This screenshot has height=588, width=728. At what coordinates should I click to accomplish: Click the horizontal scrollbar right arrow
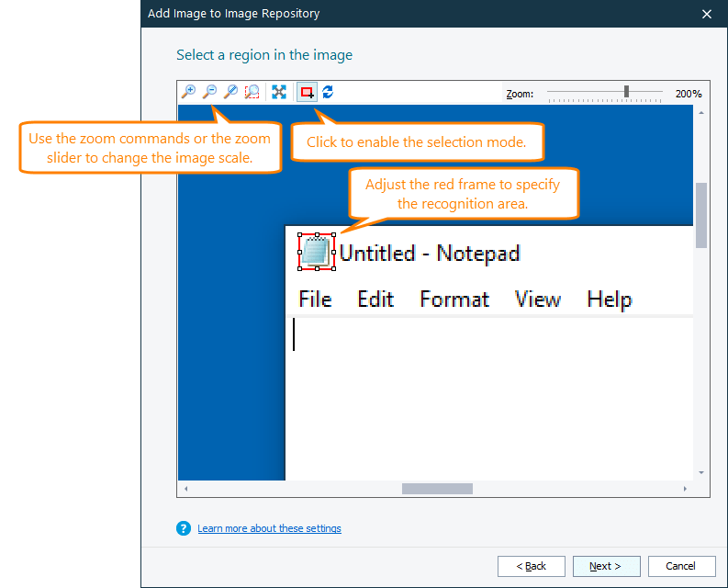point(685,489)
